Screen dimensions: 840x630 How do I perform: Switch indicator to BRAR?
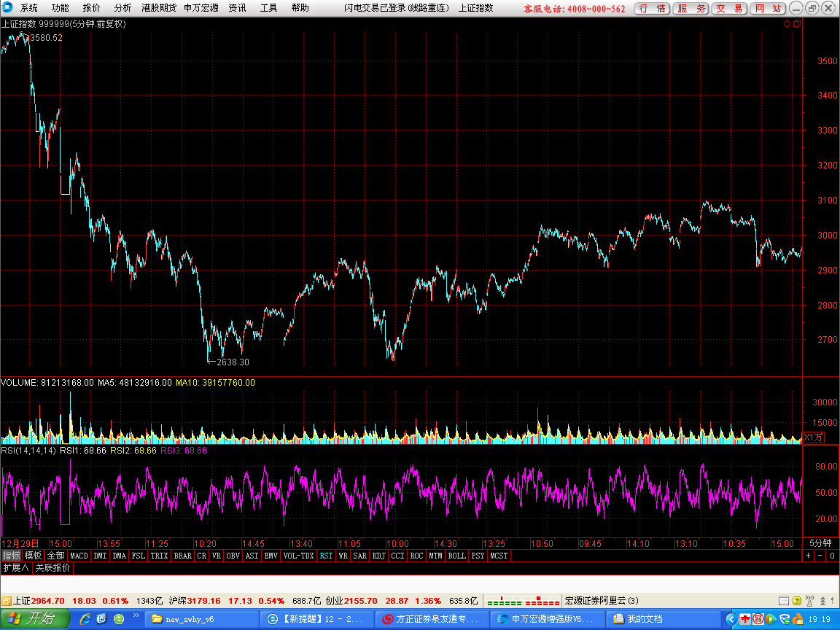tap(183, 556)
